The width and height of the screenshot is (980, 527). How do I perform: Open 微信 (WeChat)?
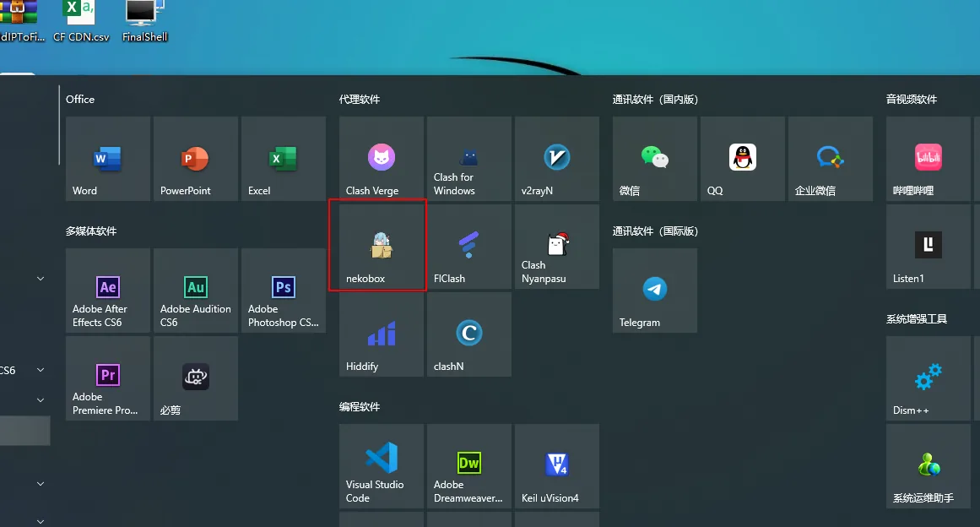(655, 159)
